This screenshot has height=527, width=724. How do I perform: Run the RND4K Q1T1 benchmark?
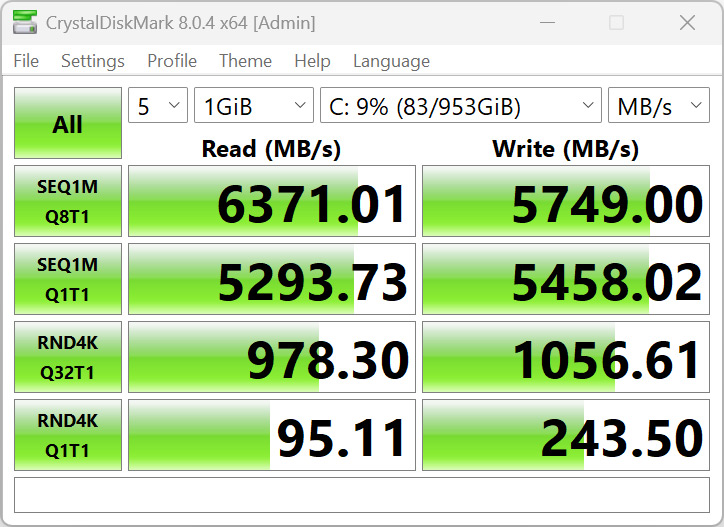(68, 435)
